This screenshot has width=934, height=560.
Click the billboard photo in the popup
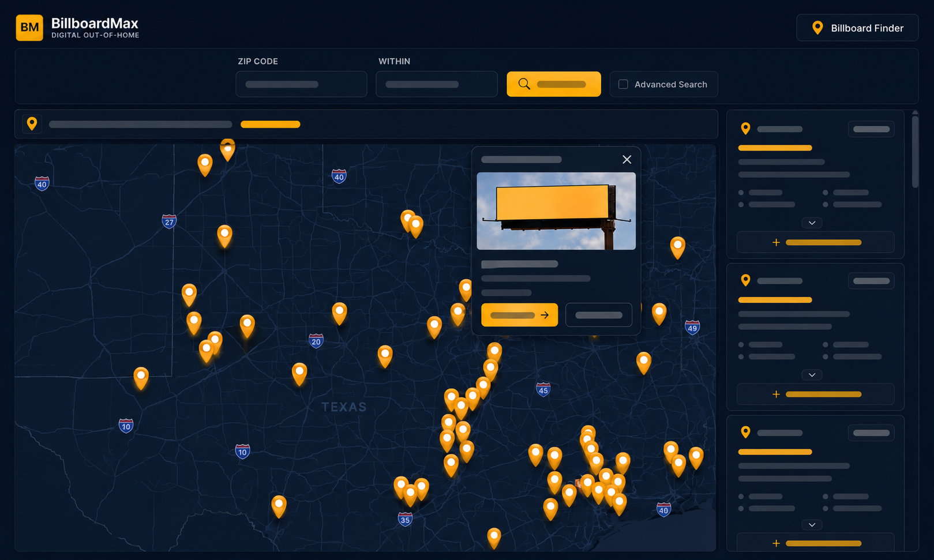pos(556,211)
